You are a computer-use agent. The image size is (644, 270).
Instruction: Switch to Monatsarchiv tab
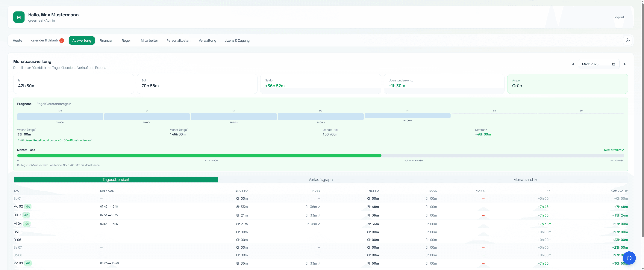525,180
